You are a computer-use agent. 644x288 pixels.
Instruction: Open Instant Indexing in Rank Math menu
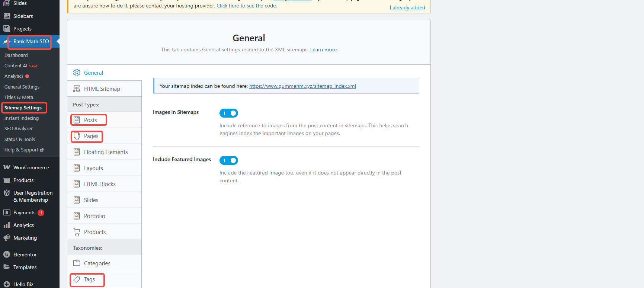tap(22, 118)
